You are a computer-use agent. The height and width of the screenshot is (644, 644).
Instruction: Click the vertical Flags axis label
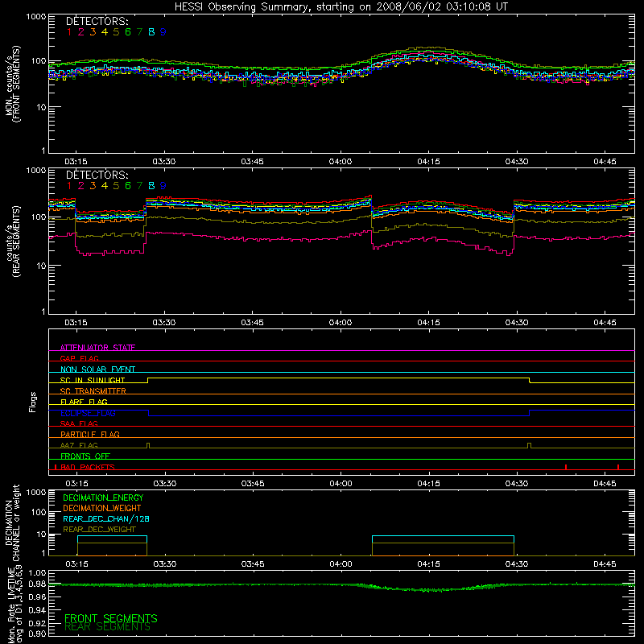click(x=32, y=402)
